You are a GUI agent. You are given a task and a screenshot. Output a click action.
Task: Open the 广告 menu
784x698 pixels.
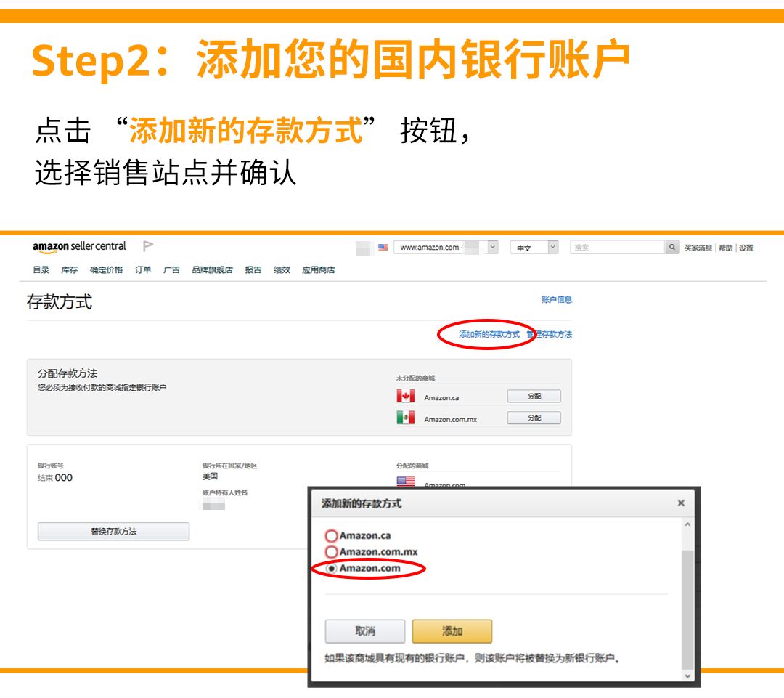[x=171, y=269]
